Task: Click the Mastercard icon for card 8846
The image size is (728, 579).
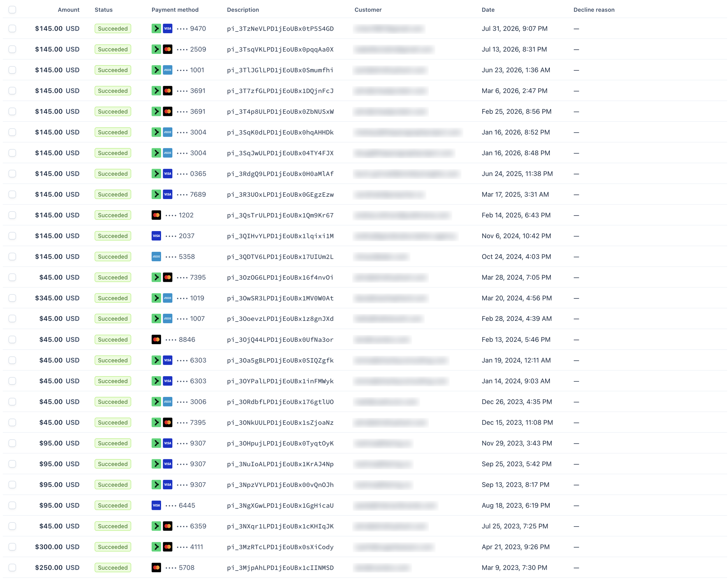Action: tap(156, 339)
